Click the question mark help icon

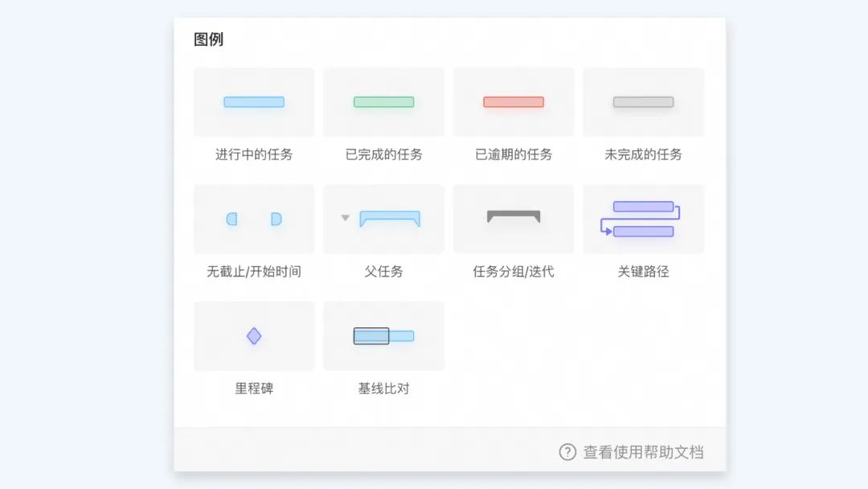pos(567,452)
